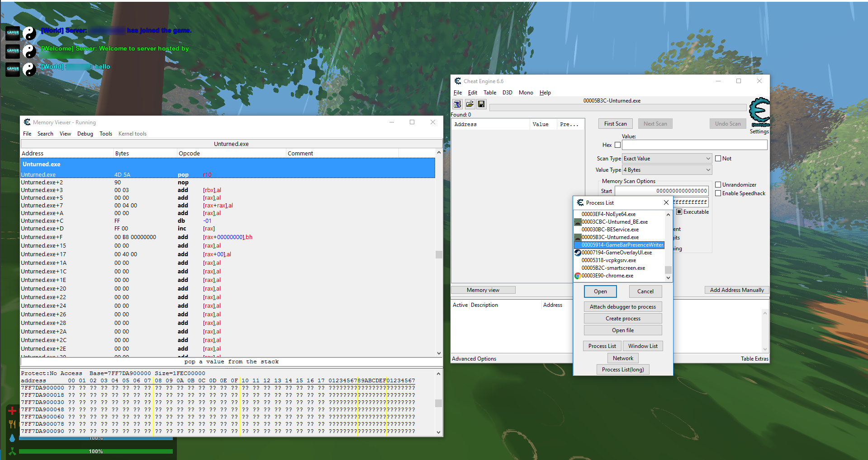Click Attach debugger to process button
The height and width of the screenshot is (460, 868).
[x=623, y=307]
